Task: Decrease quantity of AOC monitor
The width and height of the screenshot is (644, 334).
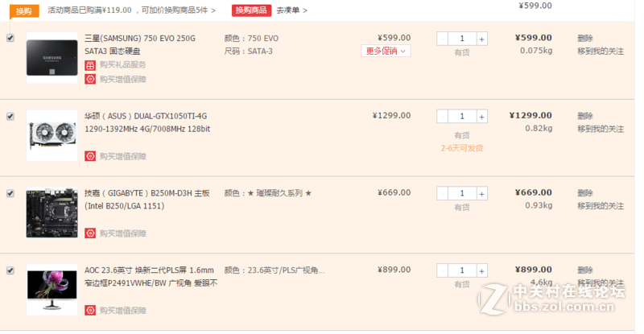Action: [x=442, y=270]
